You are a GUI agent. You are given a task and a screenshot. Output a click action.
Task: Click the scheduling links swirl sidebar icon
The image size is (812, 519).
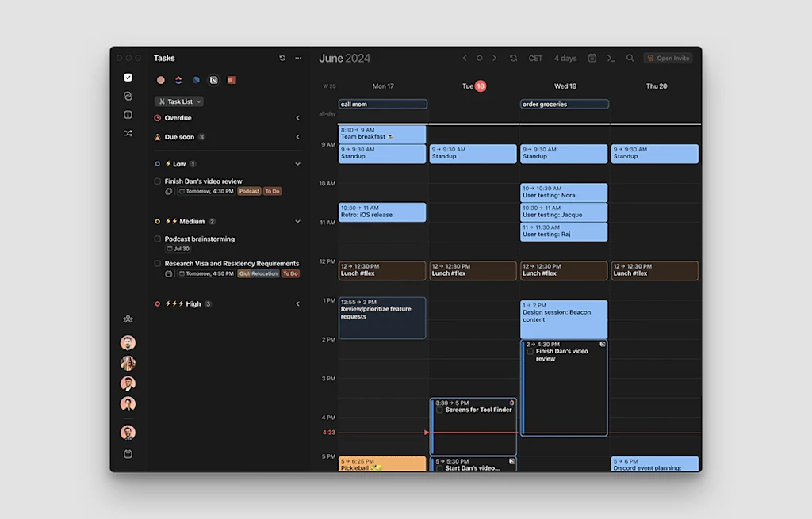128,96
